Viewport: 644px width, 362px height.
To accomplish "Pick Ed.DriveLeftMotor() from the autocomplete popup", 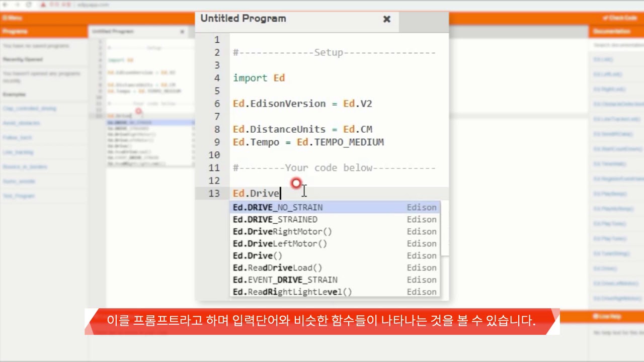I will pyautogui.click(x=335, y=243).
